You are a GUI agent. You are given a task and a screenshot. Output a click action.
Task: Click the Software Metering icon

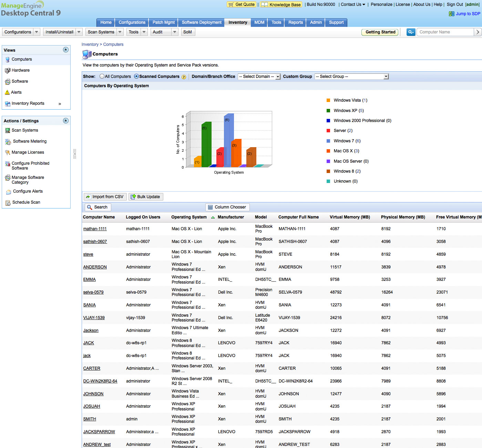click(x=8, y=142)
